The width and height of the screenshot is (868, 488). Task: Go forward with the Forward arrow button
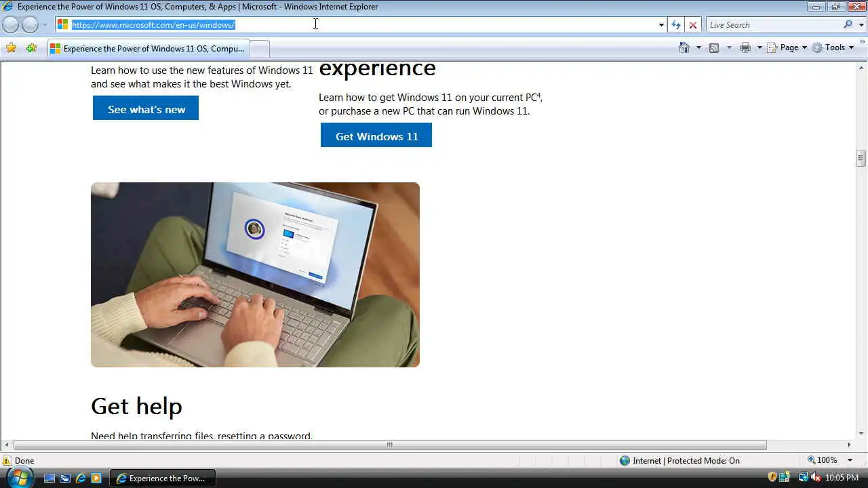coord(31,25)
